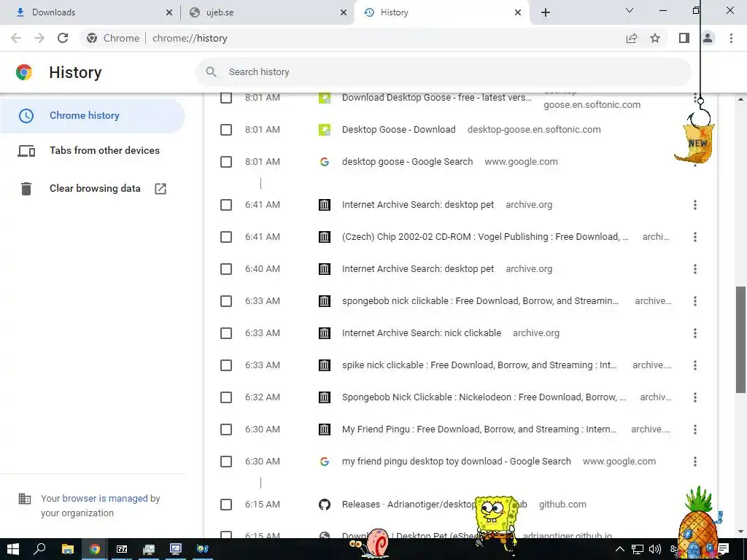Switch to the Downloads tab
Screen dimensions: 747x560
90,12
